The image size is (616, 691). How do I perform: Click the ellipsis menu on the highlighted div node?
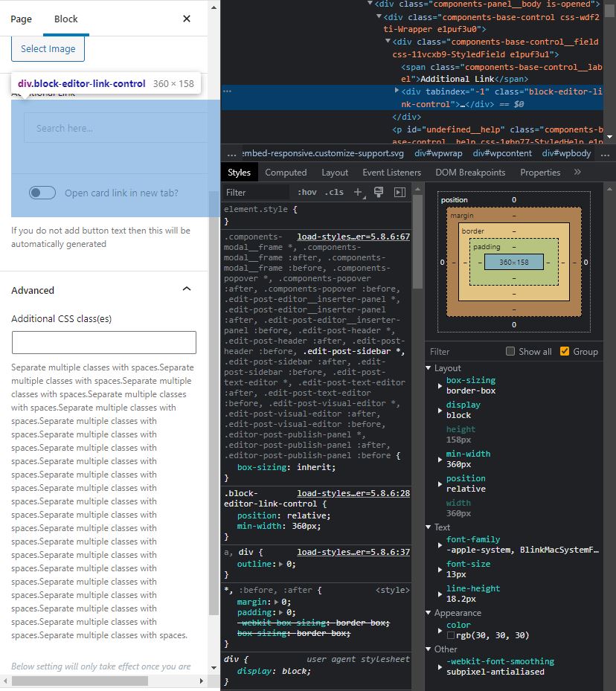click(228, 91)
